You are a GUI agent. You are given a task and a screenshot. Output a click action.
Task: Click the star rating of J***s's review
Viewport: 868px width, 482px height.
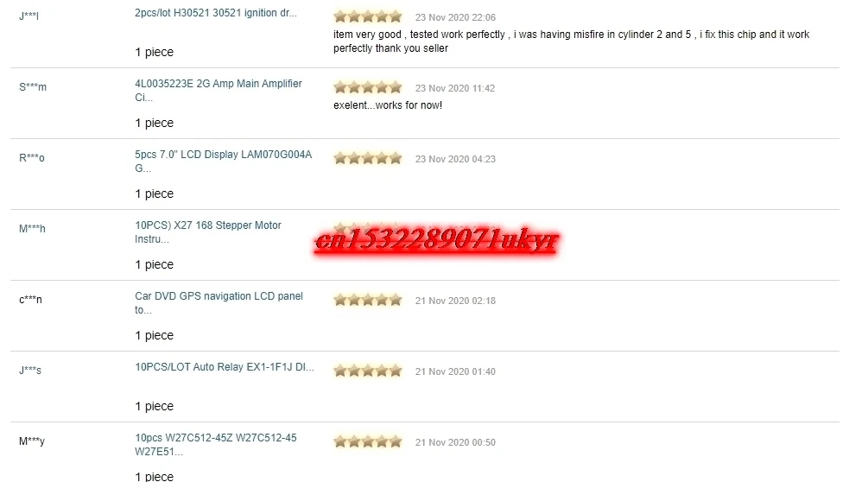(368, 371)
